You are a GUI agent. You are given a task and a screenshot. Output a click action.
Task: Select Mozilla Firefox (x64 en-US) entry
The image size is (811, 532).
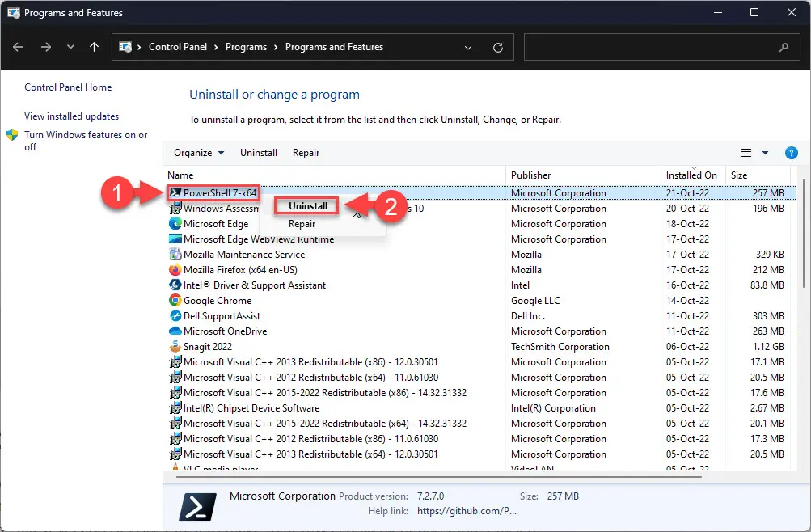pyautogui.click(x=240, y=270)
